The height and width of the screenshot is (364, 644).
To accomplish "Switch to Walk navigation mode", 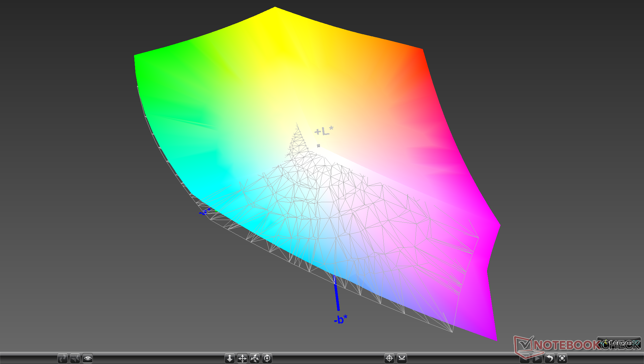I will [63, 358].
